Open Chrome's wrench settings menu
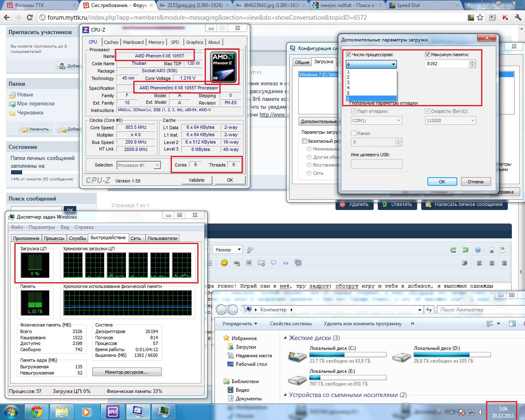Image resolution: width=525 pixels, height=420 pixels. (x=518, y=18)
